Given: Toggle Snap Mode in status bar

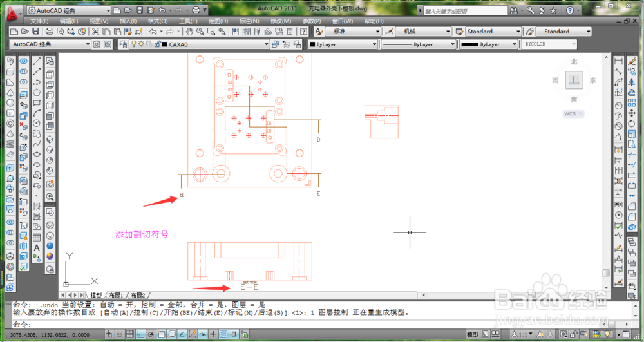Looking at the screenshot, I should [120, 334].
